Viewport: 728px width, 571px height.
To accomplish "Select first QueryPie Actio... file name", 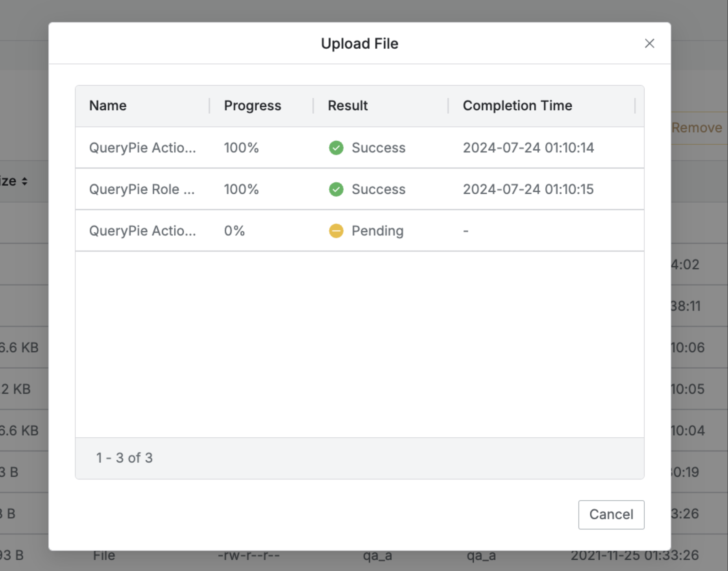I will coord(142,148).
